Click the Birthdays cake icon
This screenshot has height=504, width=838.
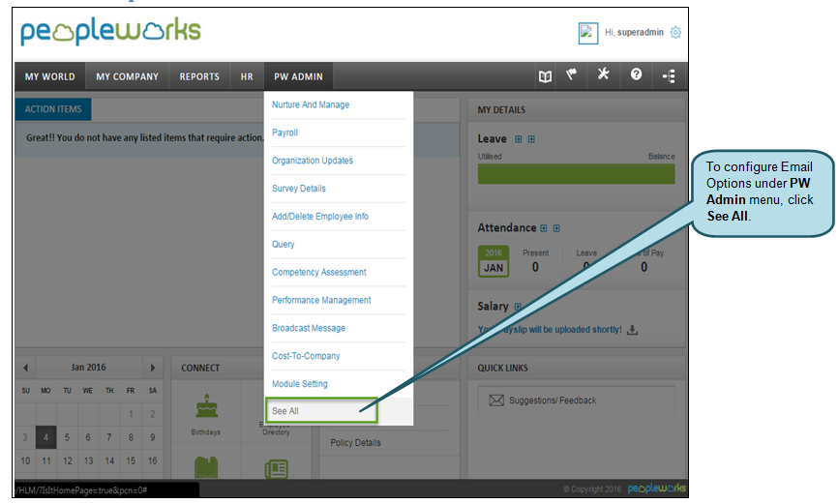pyautogui.click(x=206, y=406)
